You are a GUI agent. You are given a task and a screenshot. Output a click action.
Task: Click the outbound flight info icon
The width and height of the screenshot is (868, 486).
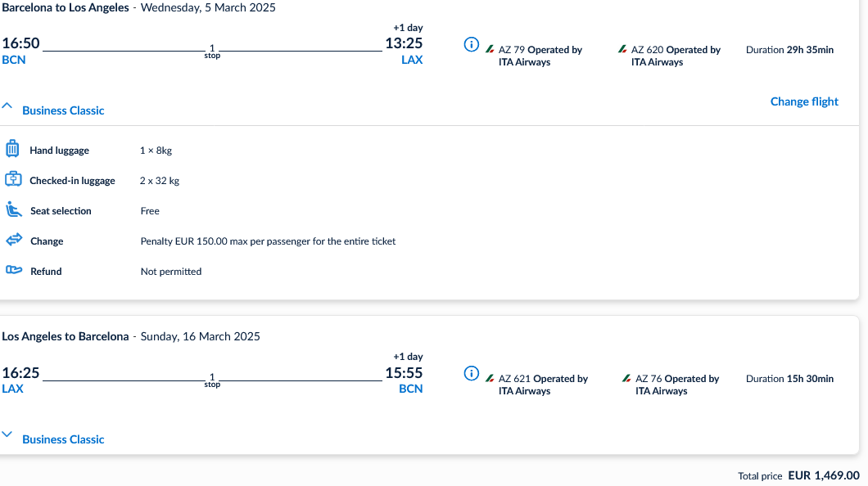click(471, 44)
